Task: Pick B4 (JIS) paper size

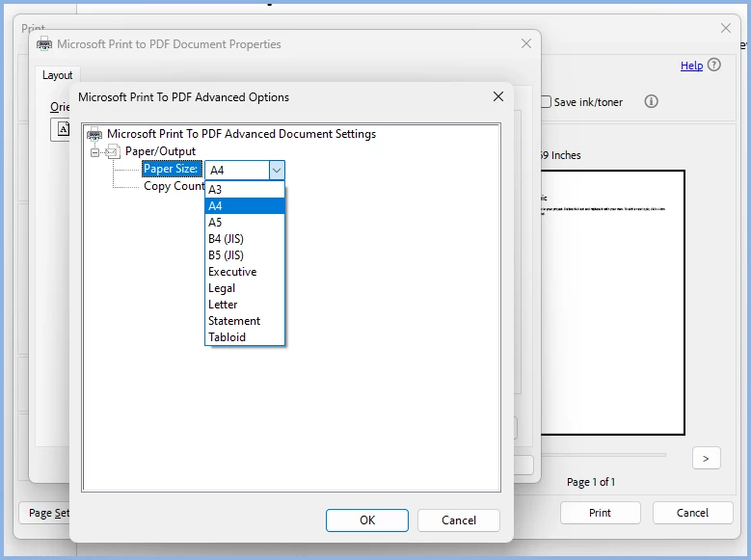Action: pos(245,239)
